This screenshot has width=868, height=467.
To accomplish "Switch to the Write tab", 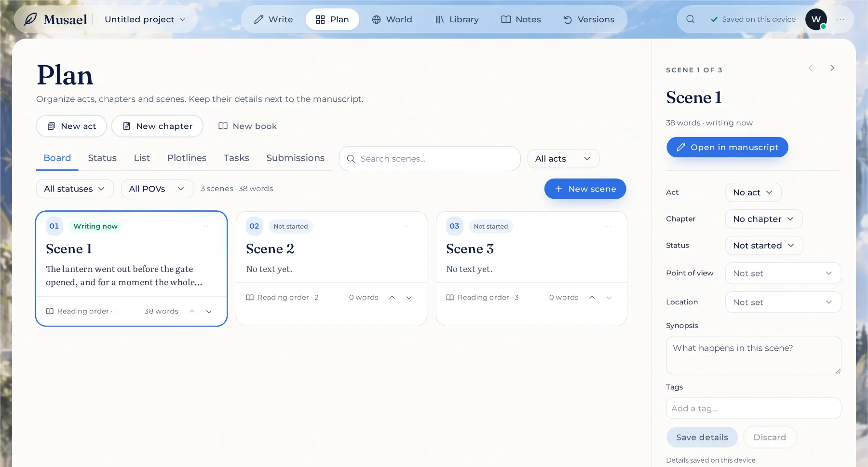I will [x=273, y=19].
